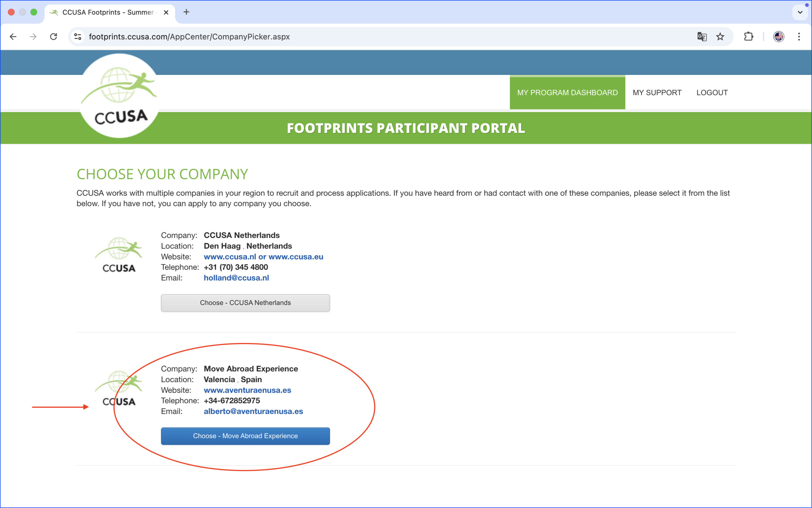Viewport: 812px width, 508px height.
Task: Click the large CCUSA header logo
Action: click(x=120, y=96)
